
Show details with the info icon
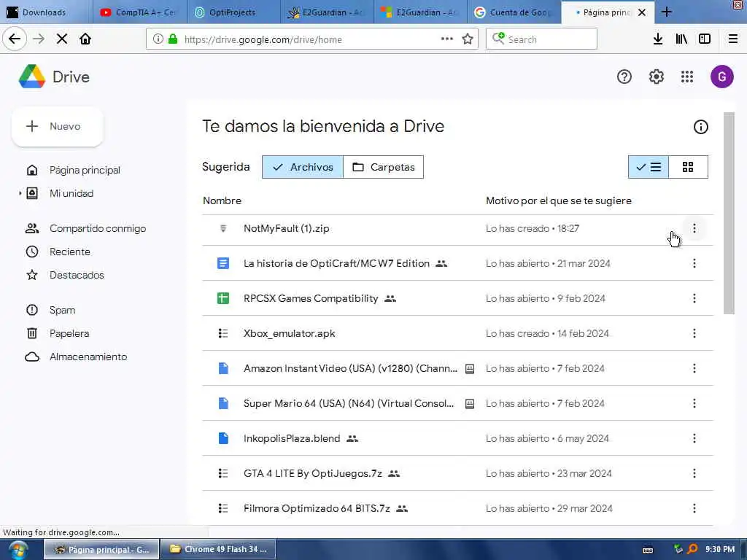[700, 127]
